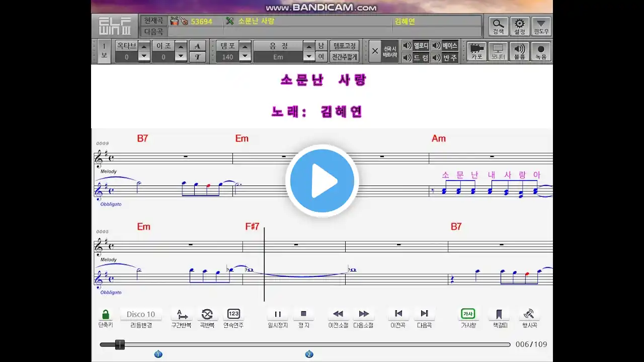Select the 남 male key button
This screenshot has height=362, width=644.
pyautogui.click(x=321, y=46)
